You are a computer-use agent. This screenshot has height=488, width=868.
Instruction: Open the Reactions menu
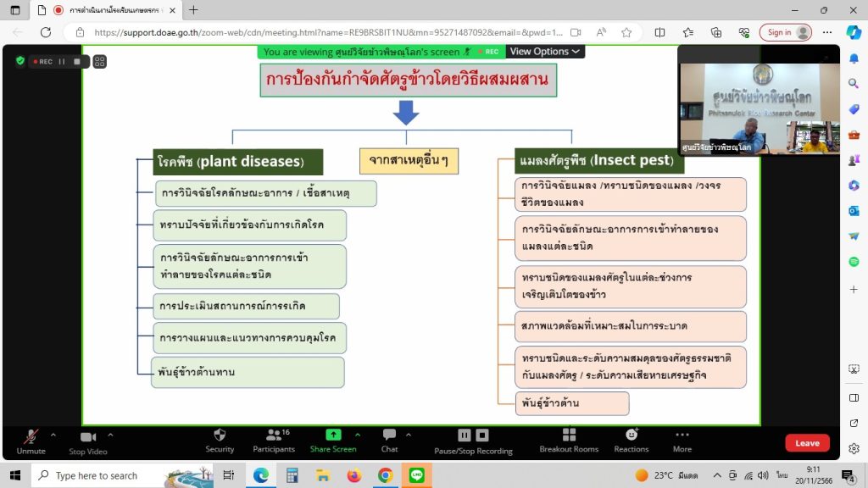(x=631, y=435)
